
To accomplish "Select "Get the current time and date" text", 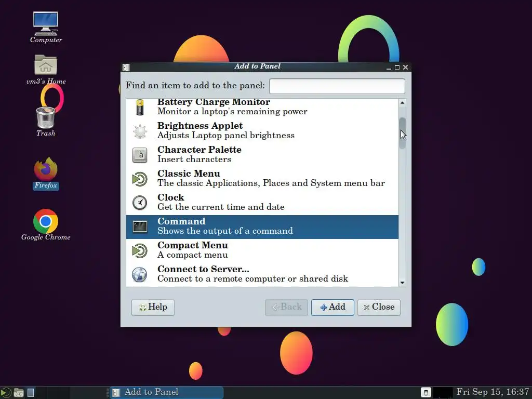I will tap(221, 207).
